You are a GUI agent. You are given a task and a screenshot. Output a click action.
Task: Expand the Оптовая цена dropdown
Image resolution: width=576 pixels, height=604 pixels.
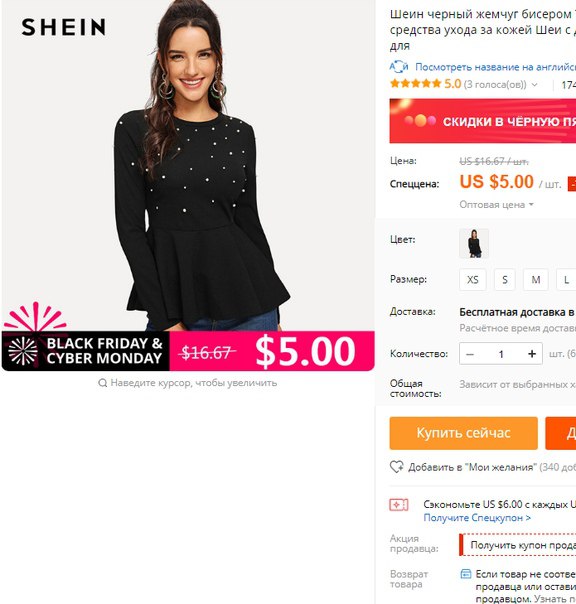(496, 205)
